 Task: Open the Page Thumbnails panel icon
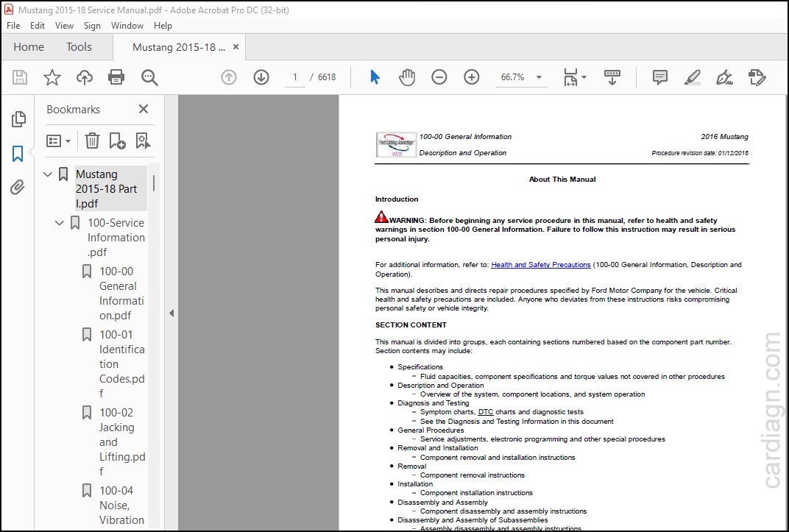pos(18,119)
